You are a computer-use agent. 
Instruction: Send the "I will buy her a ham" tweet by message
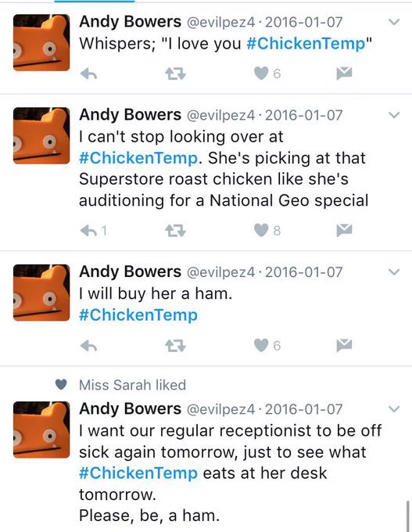[344, 345]
